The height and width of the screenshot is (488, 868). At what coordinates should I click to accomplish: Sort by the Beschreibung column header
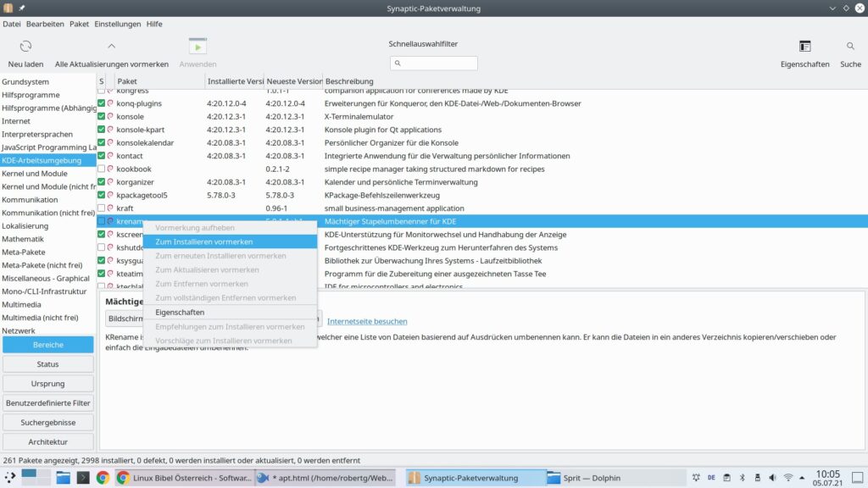coord(594,81)
